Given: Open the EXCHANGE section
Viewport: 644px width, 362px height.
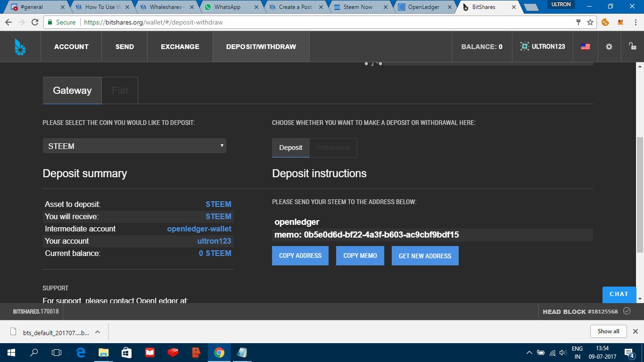Looking at the screenshot, I should 180,47.
